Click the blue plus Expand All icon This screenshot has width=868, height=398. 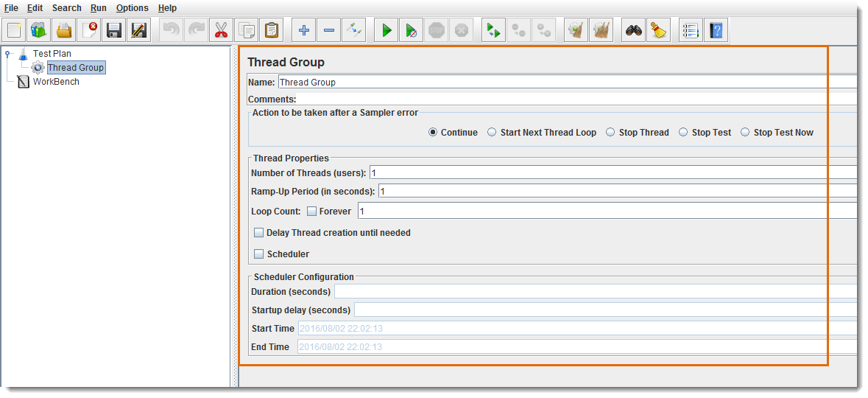click(x=304, y=31)
